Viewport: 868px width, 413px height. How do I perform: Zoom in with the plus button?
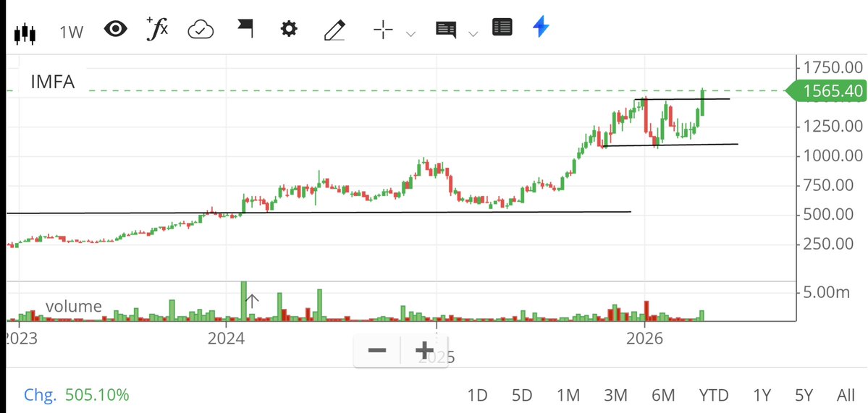click(x=425, y=350)
